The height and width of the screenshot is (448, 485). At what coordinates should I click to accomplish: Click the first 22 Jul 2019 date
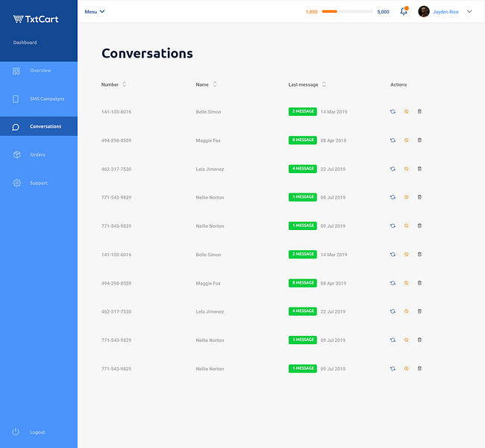point(333,169)
